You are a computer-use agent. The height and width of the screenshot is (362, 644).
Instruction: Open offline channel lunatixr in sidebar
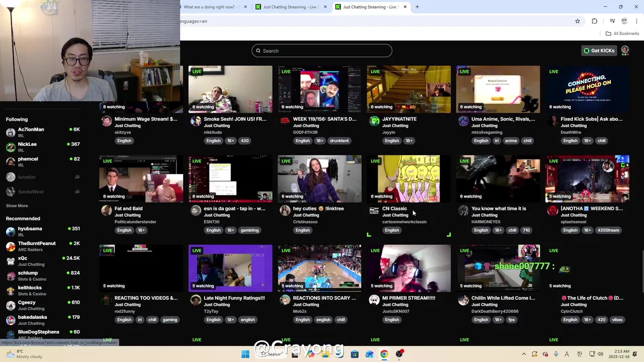click(43, 177)
